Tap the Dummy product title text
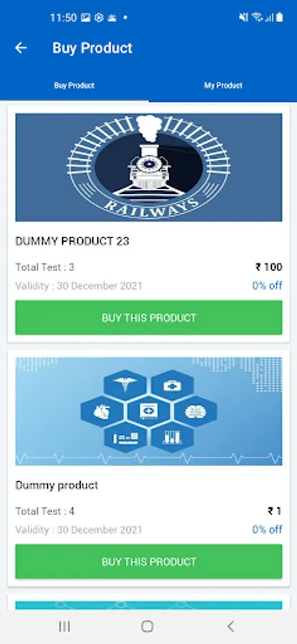Image resolution: width=297 pixels, height=644 pixels. (x=57, y=485)
